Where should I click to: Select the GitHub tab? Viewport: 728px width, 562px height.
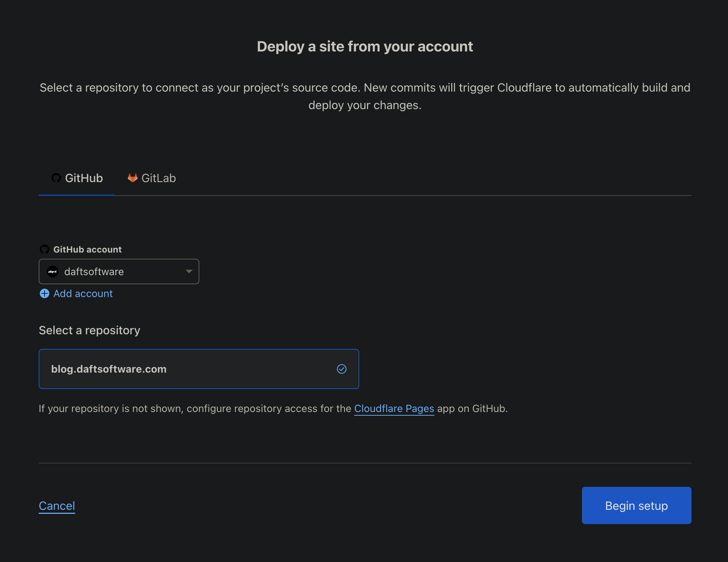76,178
